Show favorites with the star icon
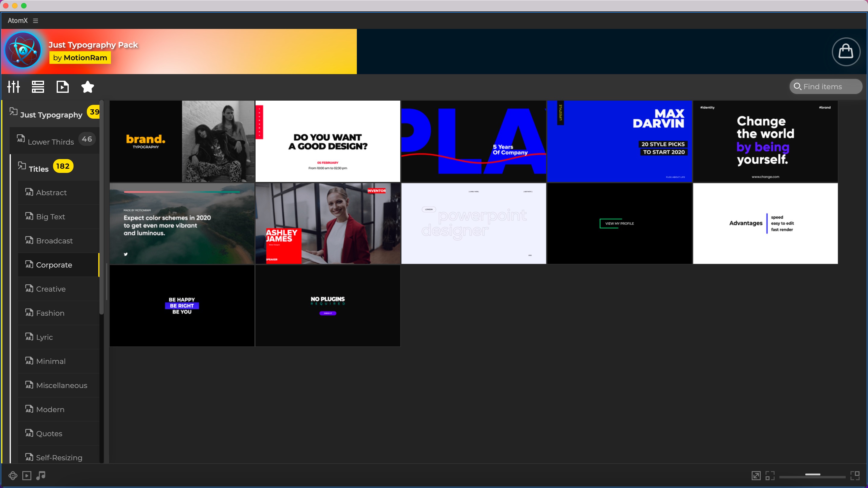 click(88, 87)
